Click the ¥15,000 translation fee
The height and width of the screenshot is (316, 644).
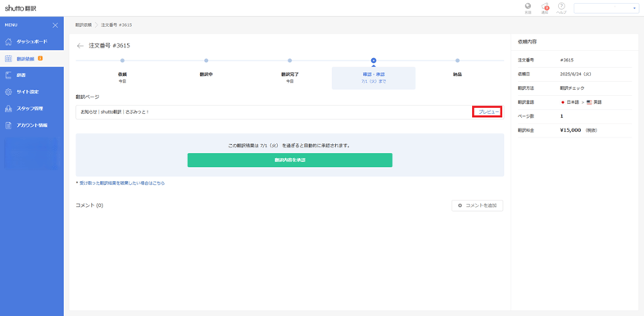click(x=570, y=130)
